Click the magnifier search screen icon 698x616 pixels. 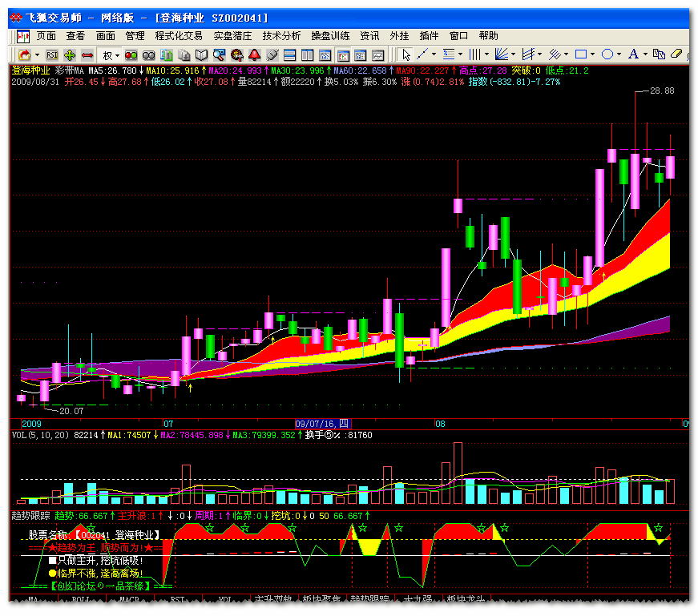(219, 55)
